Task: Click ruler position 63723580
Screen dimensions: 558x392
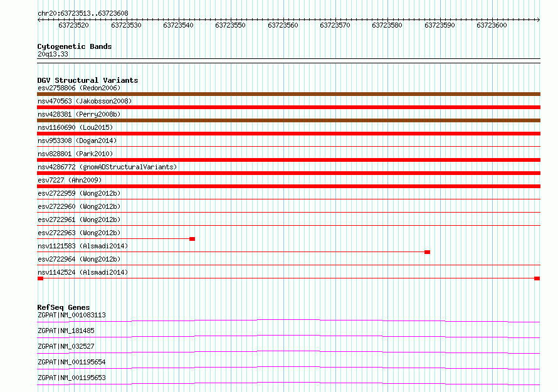Action: (x=387, y=25)
